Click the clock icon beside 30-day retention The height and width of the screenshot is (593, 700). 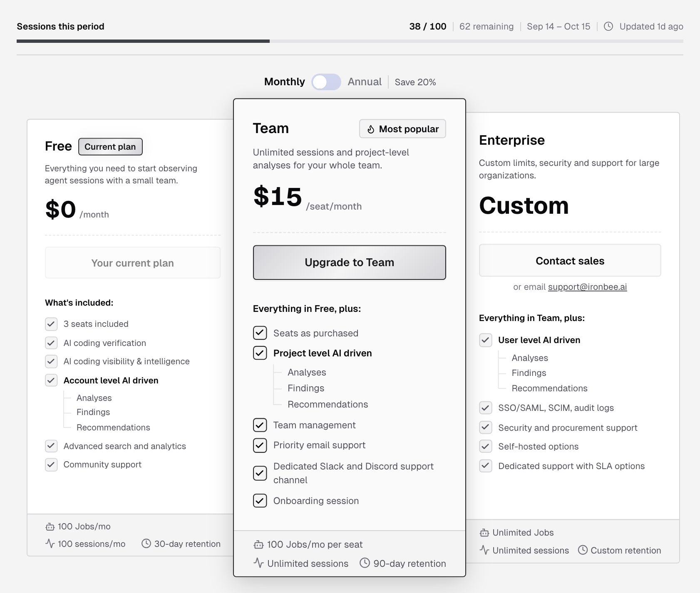(146, 544)
